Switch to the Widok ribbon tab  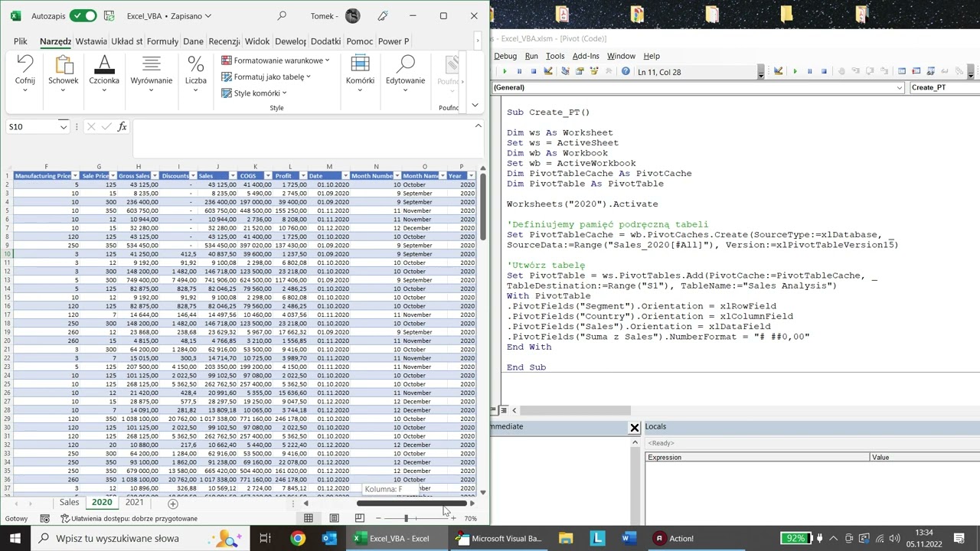point(257,41)
